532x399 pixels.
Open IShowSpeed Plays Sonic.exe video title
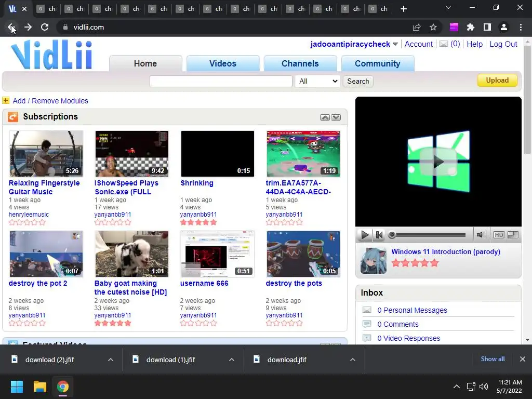coord(127,187)
